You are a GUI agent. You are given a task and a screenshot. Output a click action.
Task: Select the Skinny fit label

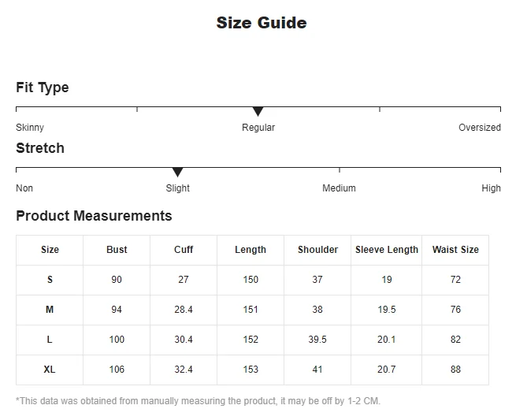30,128
